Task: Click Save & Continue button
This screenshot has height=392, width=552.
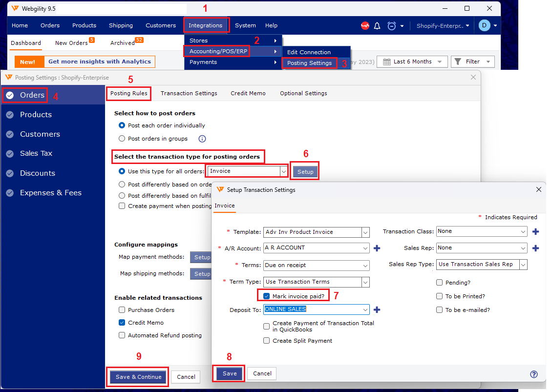Action: pyautogui.click(x=138, y=377)
